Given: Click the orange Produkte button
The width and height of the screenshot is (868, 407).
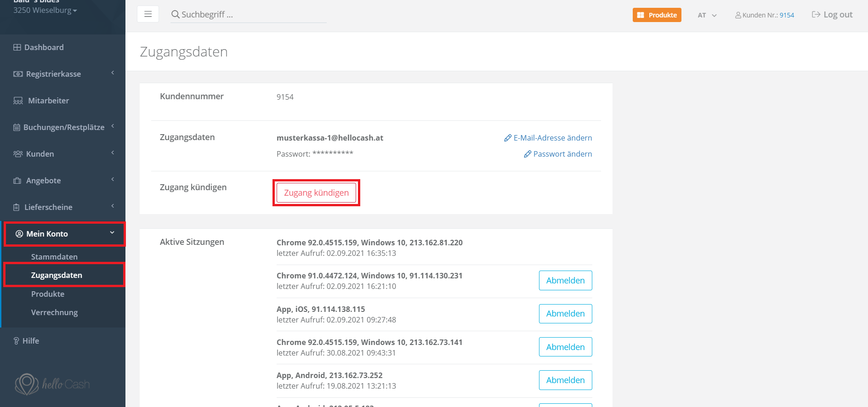Looking at the screenshot, I should coord(657,15).
